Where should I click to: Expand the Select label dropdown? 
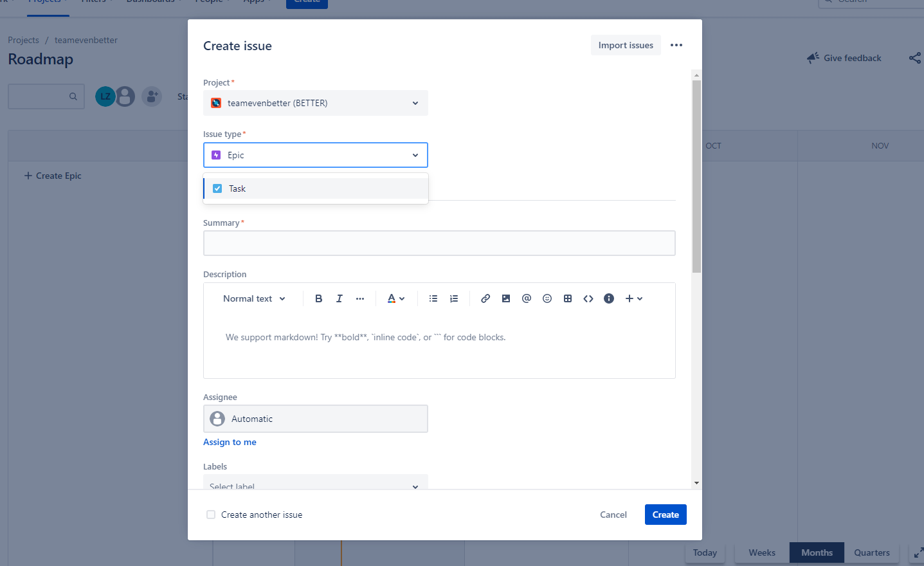point(316,483)
